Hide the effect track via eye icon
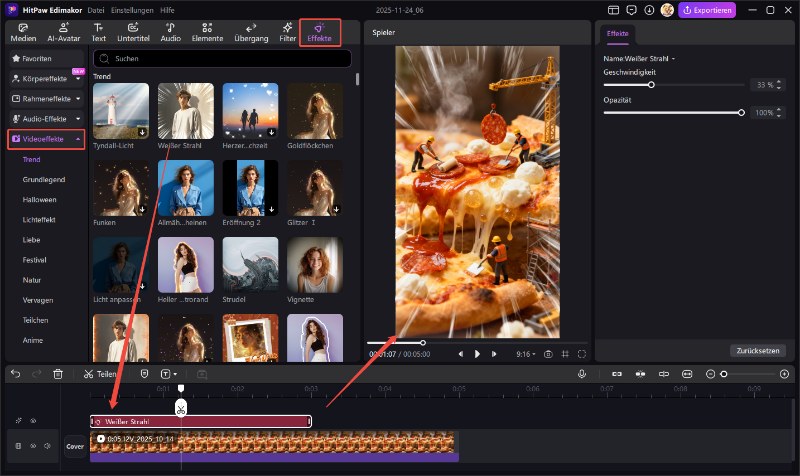The width and height of the screenshot is (800, 476). pos(32,421)
